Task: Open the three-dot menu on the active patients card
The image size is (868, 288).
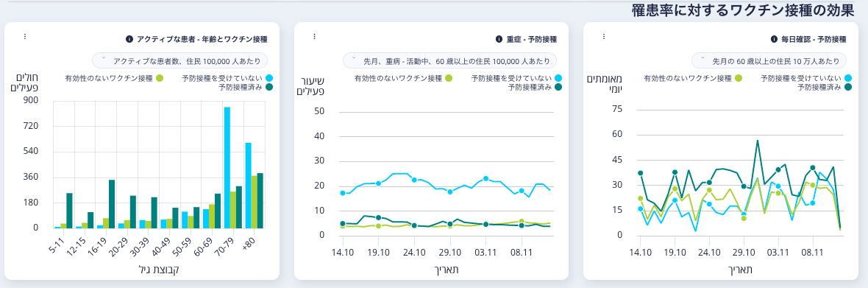Action: click(x=25, y=37)
